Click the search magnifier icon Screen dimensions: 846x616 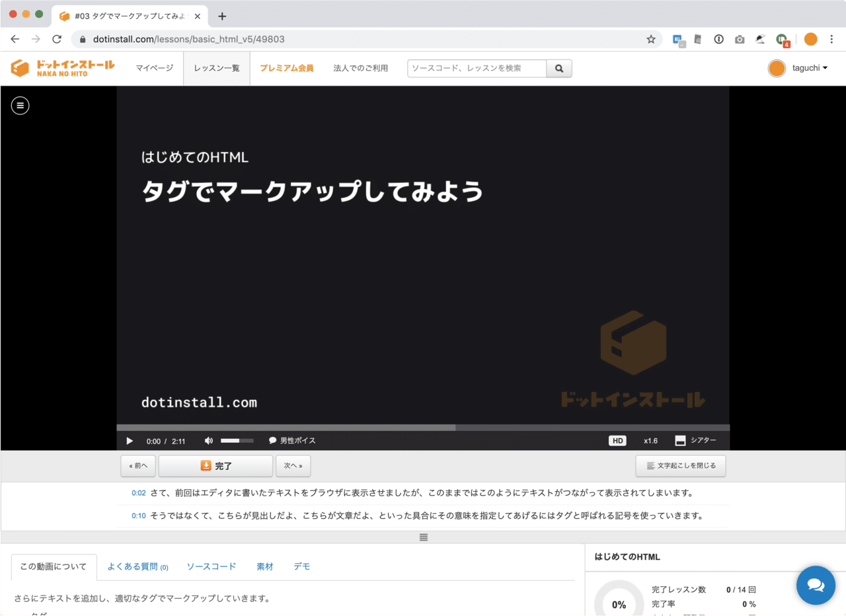tap(558, 68)
